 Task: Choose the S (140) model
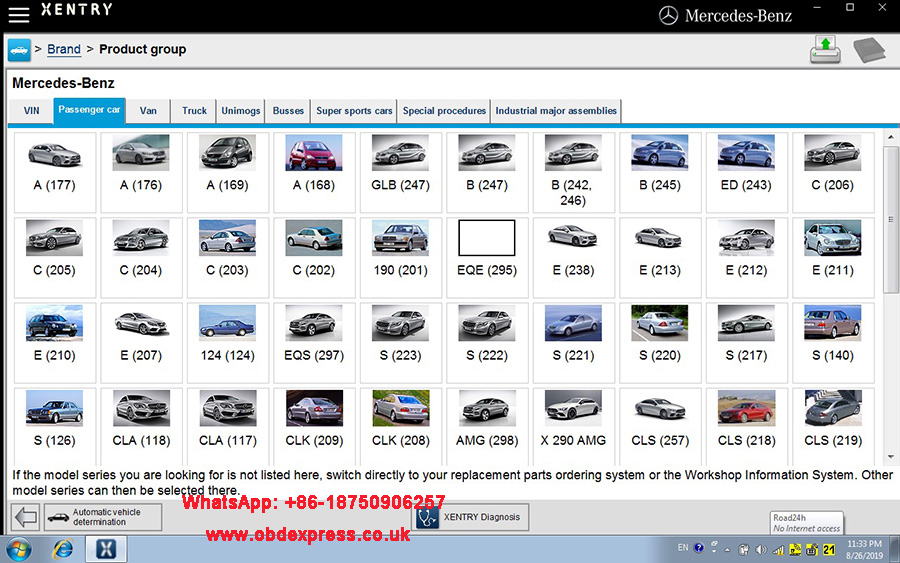point(833,343)
